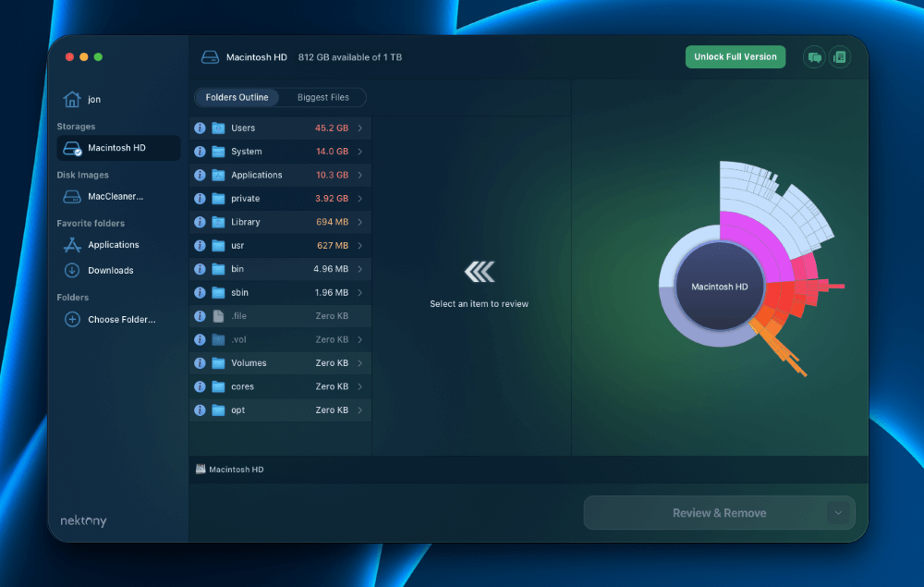Image resolution: width=924 pixels, height=587 pixels.
Task: Show info for the private folder
Action: (x=200, y=199)
